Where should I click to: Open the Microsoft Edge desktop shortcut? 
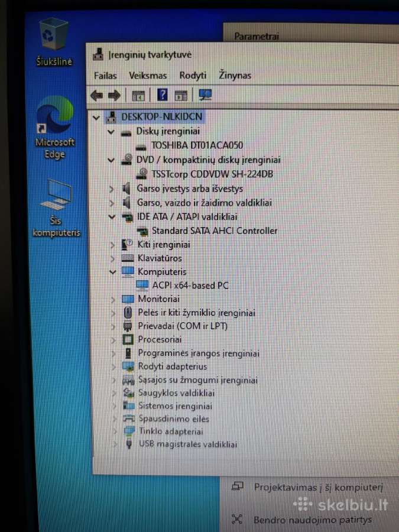[x=54, y=127]
